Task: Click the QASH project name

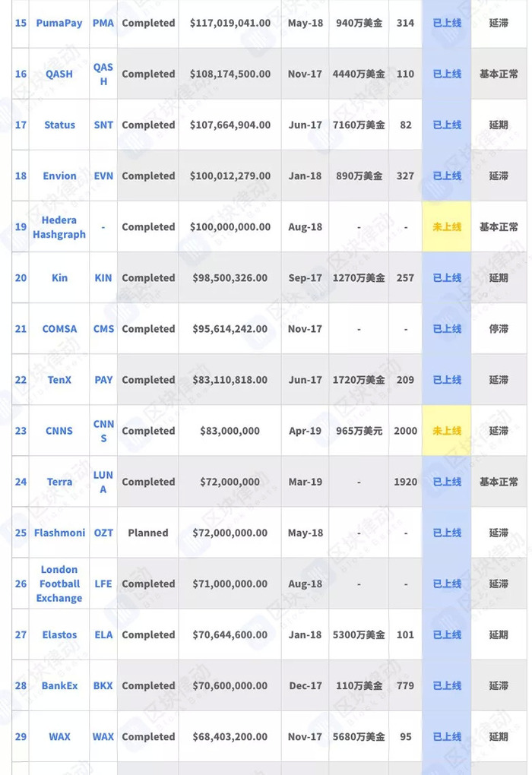Action: click(x=59, y=74)
